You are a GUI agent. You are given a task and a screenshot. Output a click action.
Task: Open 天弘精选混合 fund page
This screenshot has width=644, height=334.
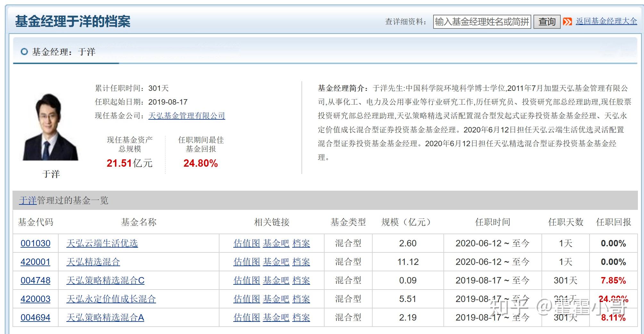93,262
